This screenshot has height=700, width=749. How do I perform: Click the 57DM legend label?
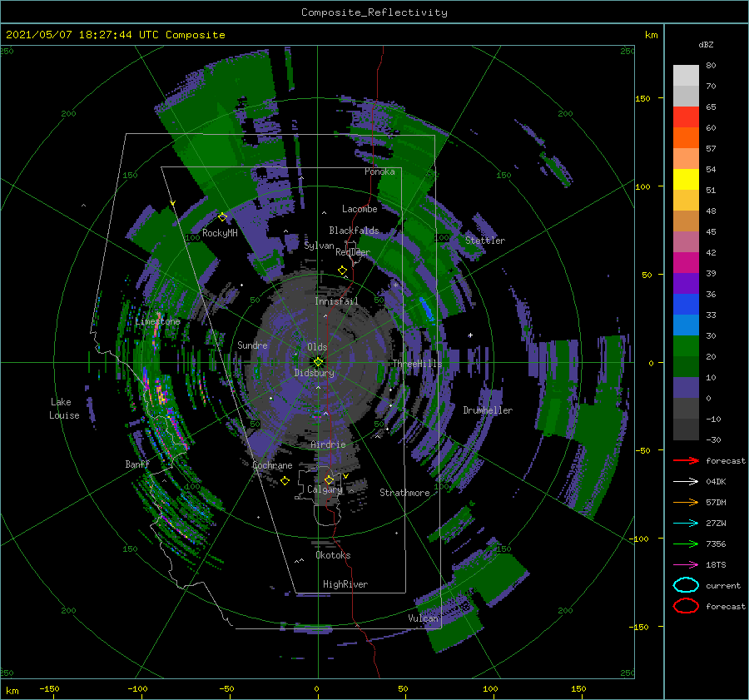click(716, 502)
